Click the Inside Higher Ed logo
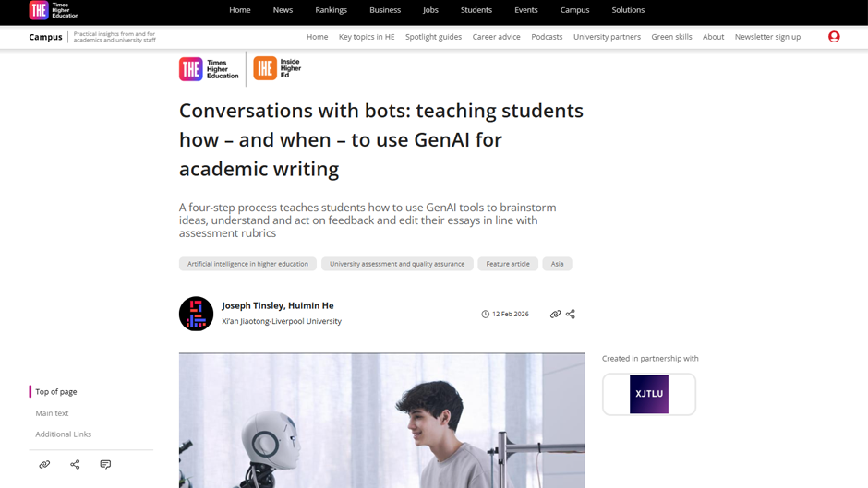 pos(277,68)
